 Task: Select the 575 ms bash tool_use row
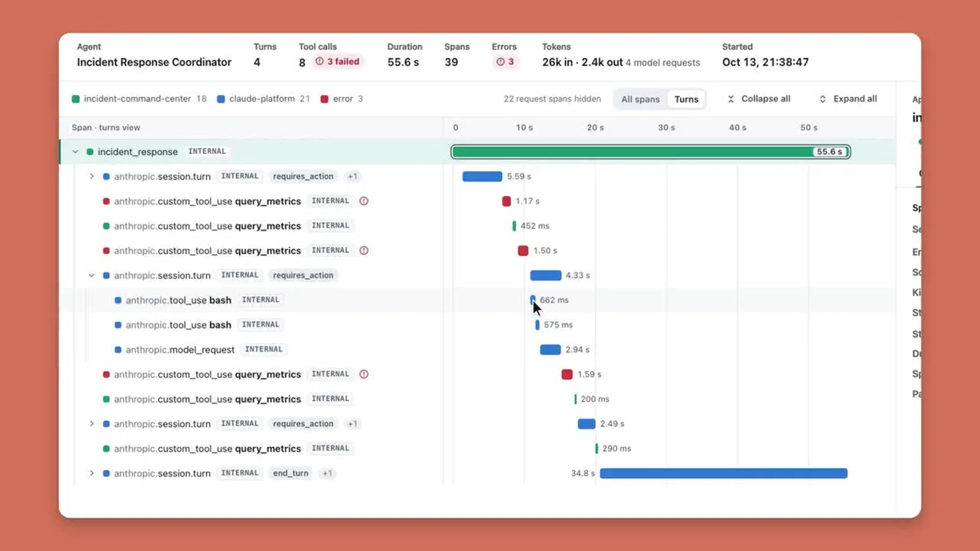tap(477, 325)
